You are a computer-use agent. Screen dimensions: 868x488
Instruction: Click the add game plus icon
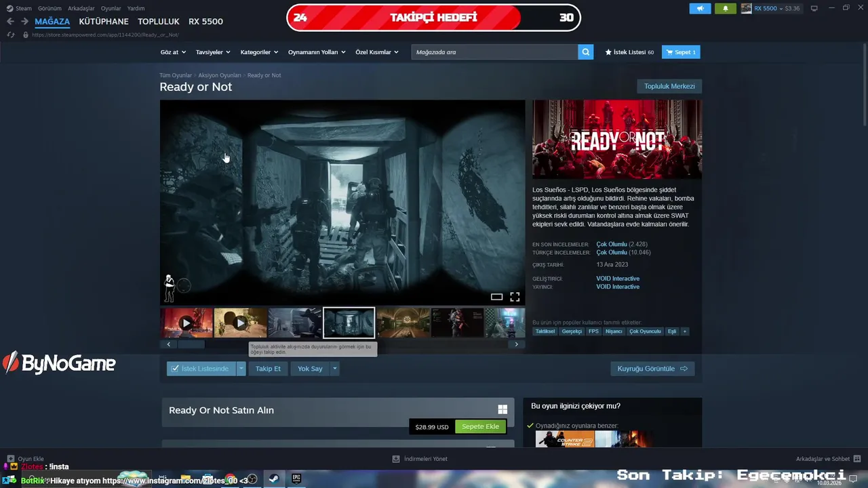tap(10, 459)
